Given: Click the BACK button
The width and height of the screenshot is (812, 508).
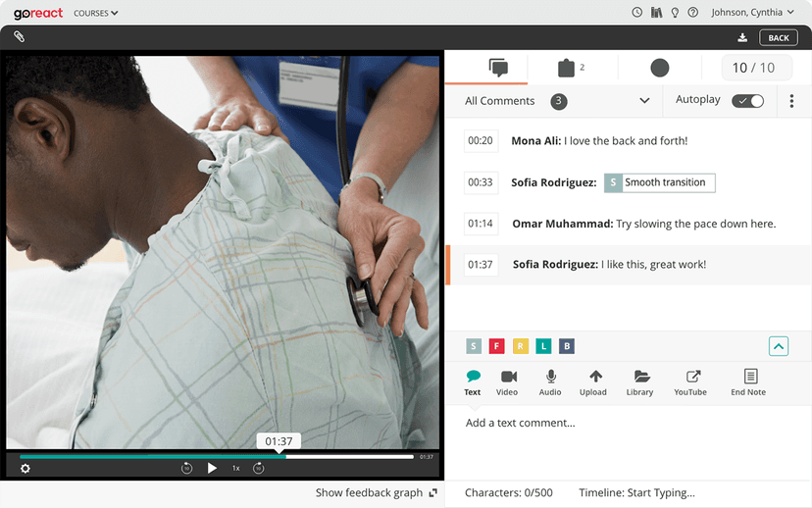Looking at the screenshot, I should pos(779,38).
